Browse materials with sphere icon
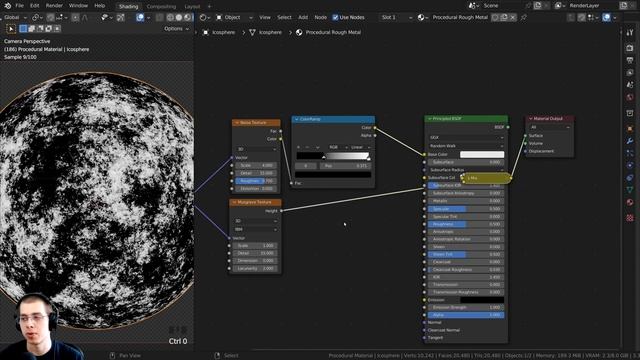Screen dimensions: 640x360 [x=422, y=18]
